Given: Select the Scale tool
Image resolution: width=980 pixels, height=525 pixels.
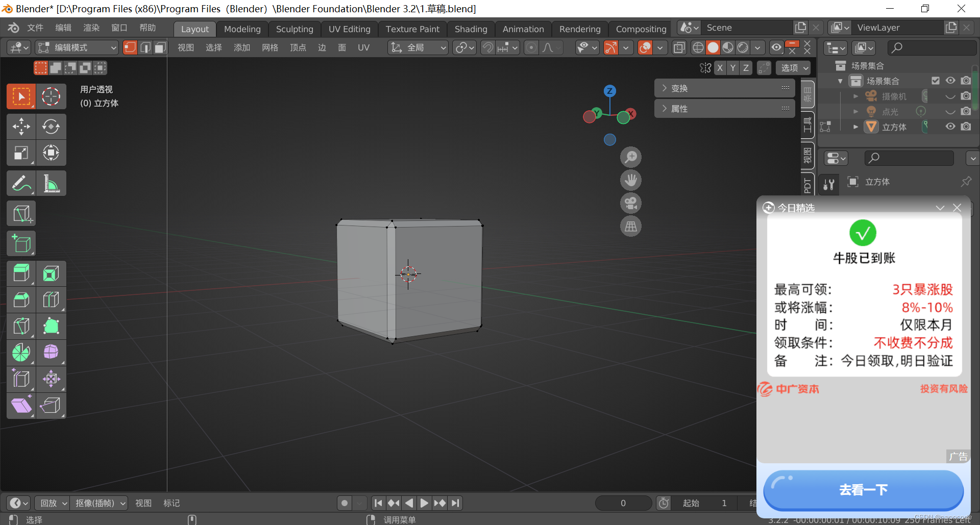Looking at the screenshot, I should pyautogui.click(x=21, y=153).
